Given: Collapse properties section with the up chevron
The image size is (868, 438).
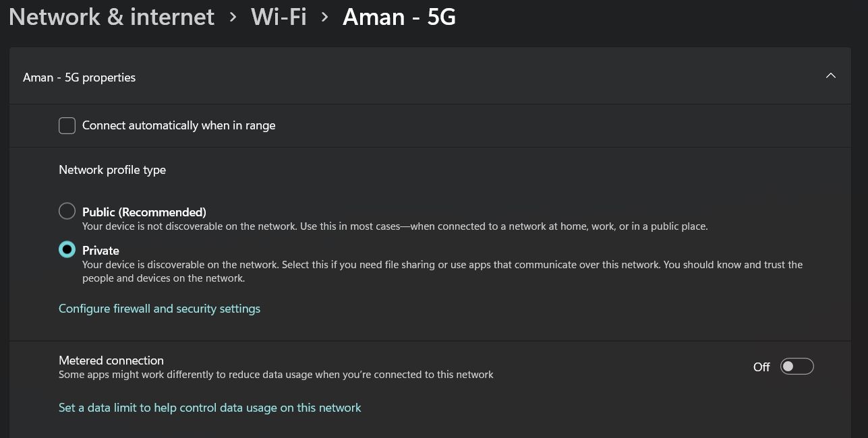Looking at the screenshot, I should tap(831, 76).
